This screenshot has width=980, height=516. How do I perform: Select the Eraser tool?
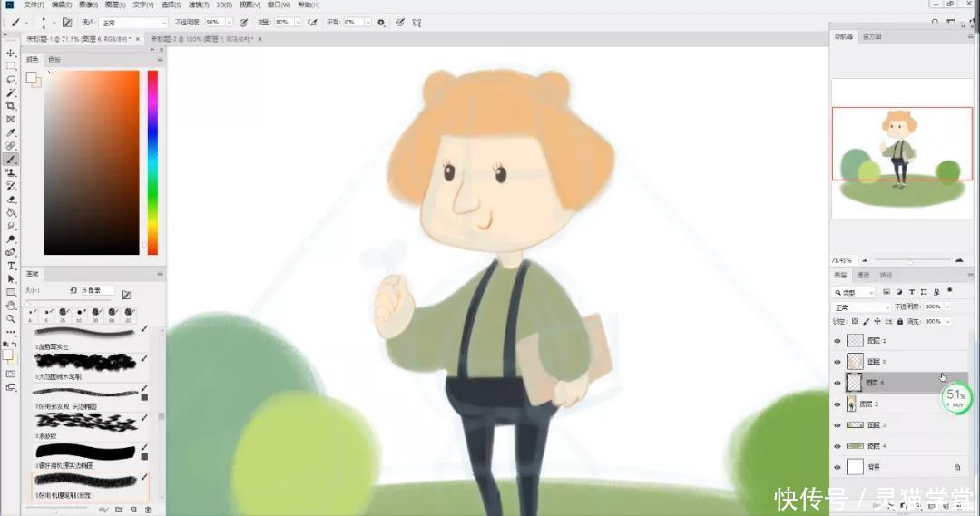pos(11,200)
